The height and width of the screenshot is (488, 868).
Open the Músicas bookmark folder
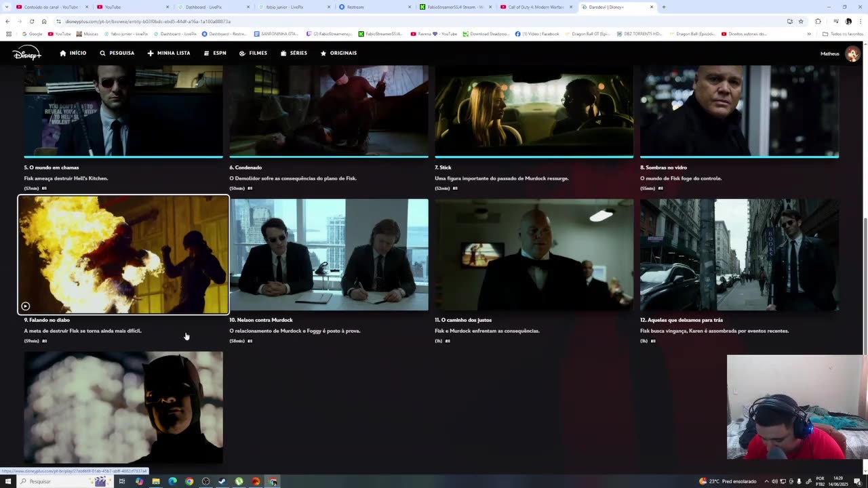87,33
